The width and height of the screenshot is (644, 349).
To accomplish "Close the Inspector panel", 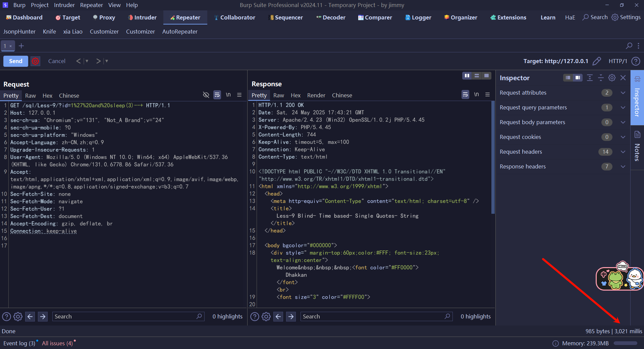I will point(623,78).
